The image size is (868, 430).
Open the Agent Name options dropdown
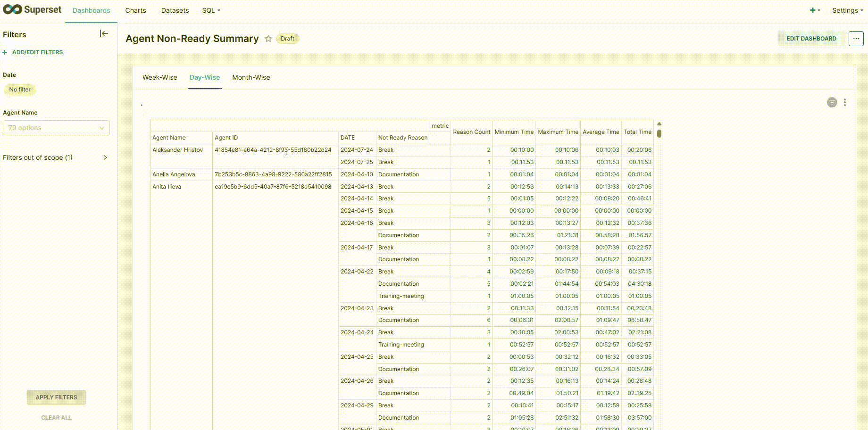click(x=56, y=128)
